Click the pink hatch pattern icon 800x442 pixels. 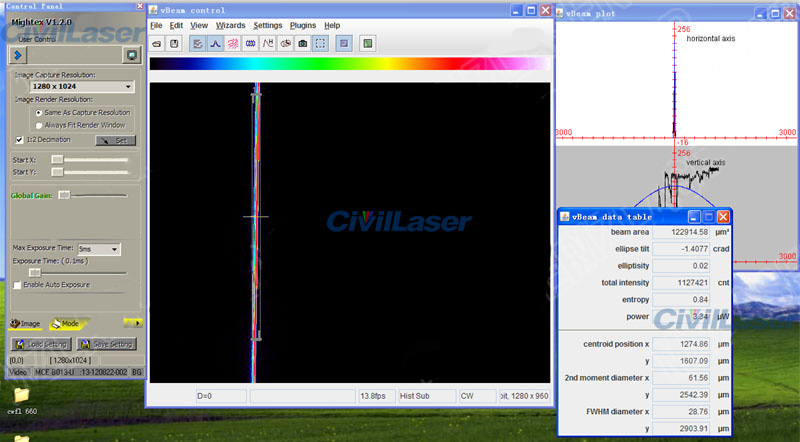[233, 44]
